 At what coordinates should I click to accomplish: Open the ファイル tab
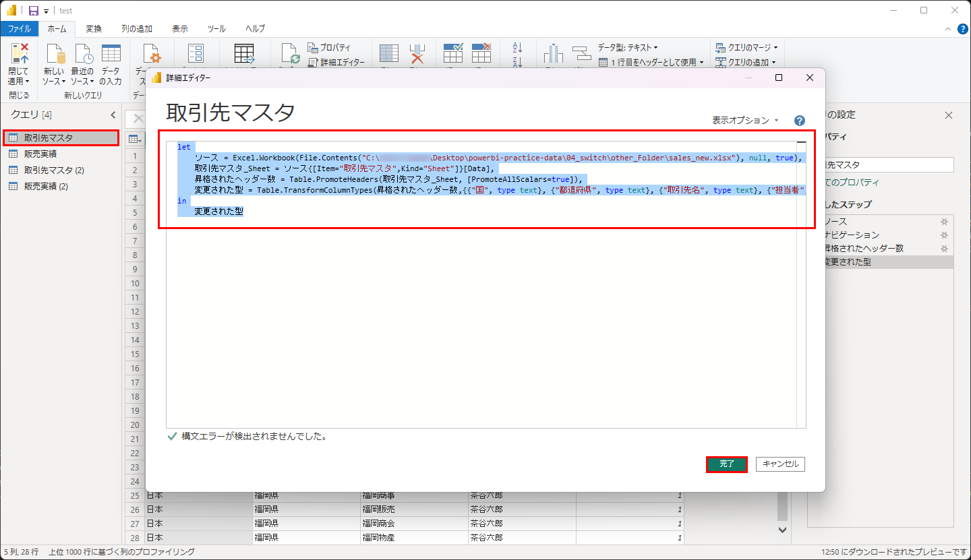point(20,29)
